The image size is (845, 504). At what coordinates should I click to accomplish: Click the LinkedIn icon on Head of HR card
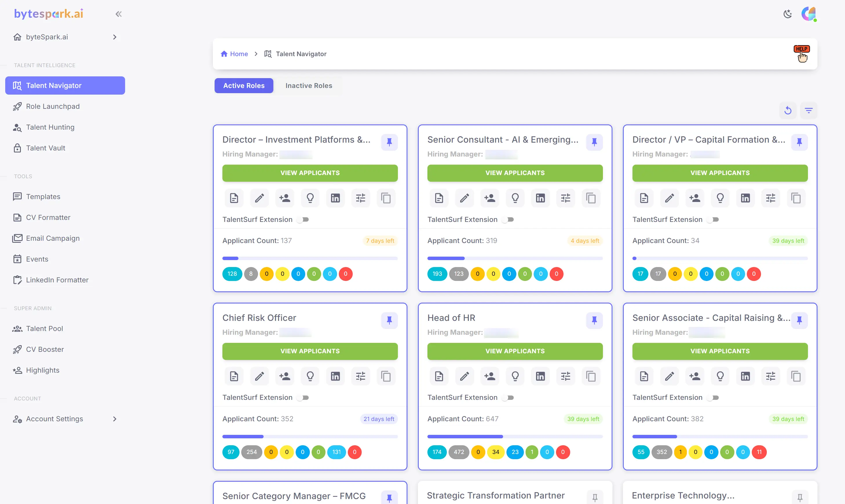pos(540,376)
